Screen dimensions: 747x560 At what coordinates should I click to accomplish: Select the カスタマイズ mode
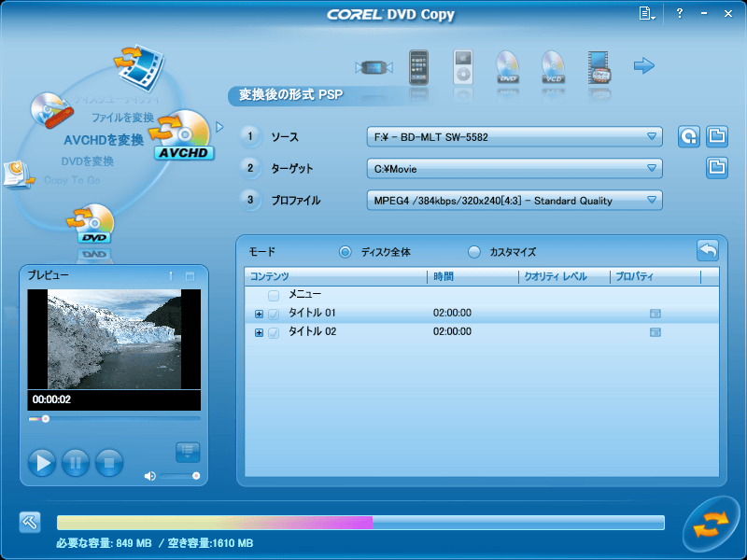pyautogui.click(x=474, y=252)
